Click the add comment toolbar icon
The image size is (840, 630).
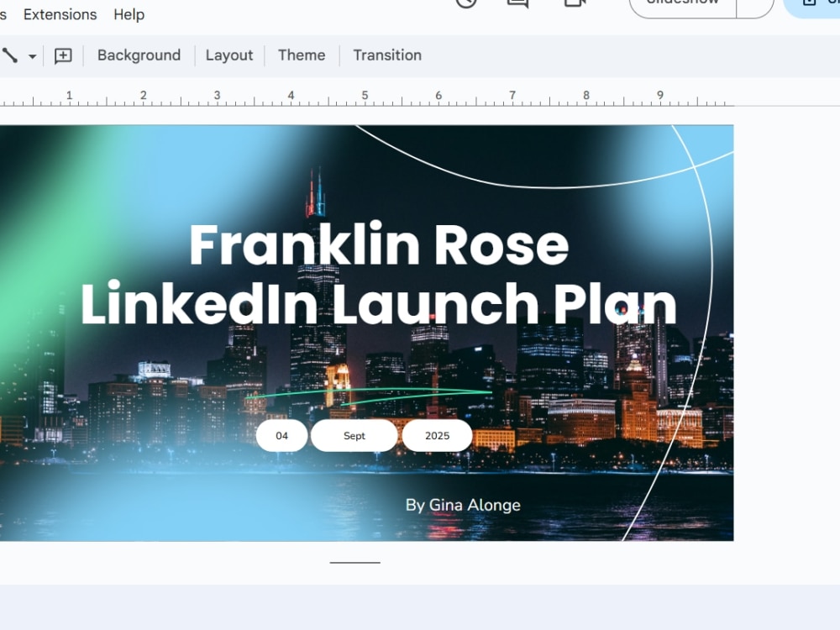[63, 55]
